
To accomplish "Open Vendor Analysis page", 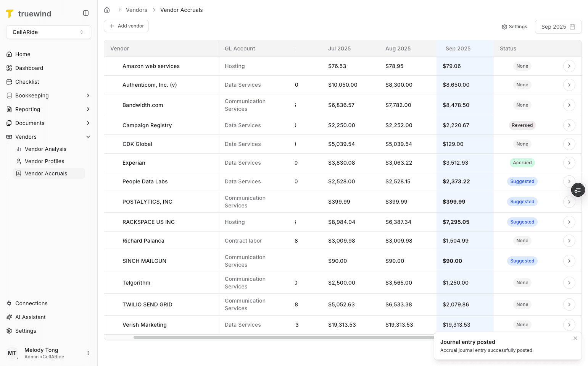I will pos(49,149).
